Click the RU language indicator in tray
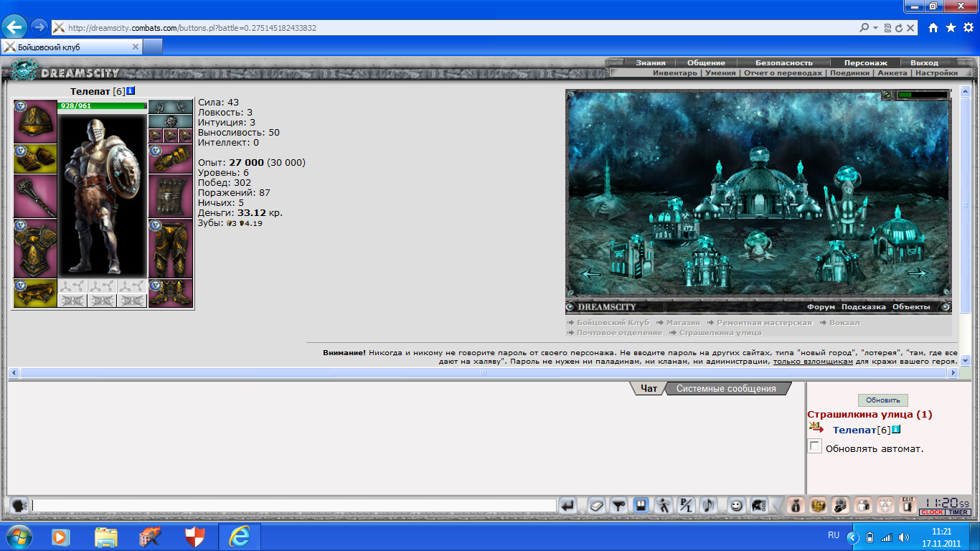The height and width of the screenshot is (551, 980). tap(834, 536)
